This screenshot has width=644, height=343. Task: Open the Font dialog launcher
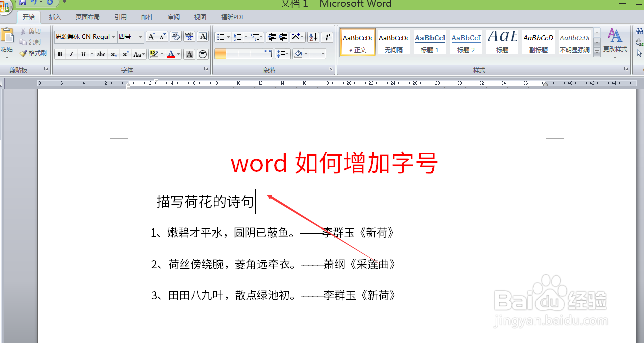pos(206,69)
